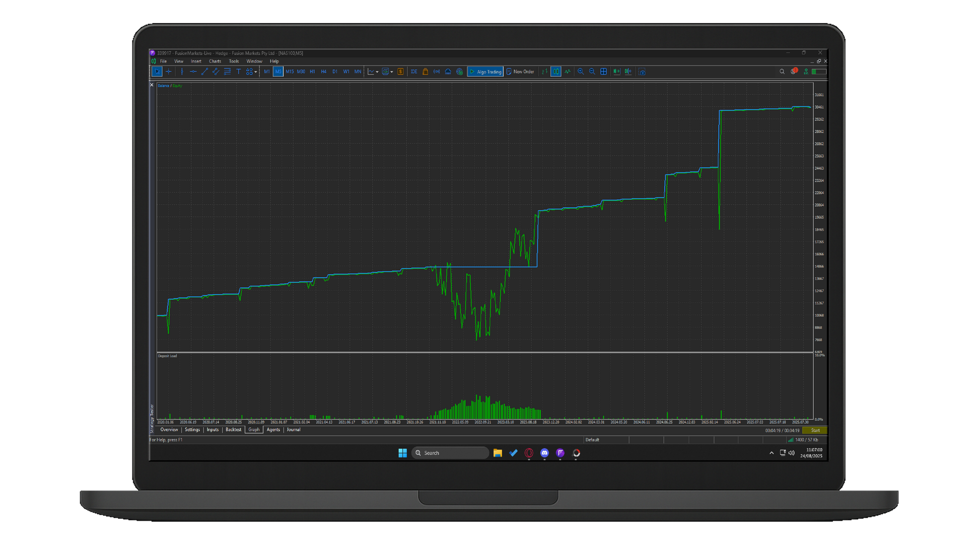Image resolution: width=980 pixels, height=551 pixels.
Task: Switch to the Backtest tab
Action: [x=233, y=430]
